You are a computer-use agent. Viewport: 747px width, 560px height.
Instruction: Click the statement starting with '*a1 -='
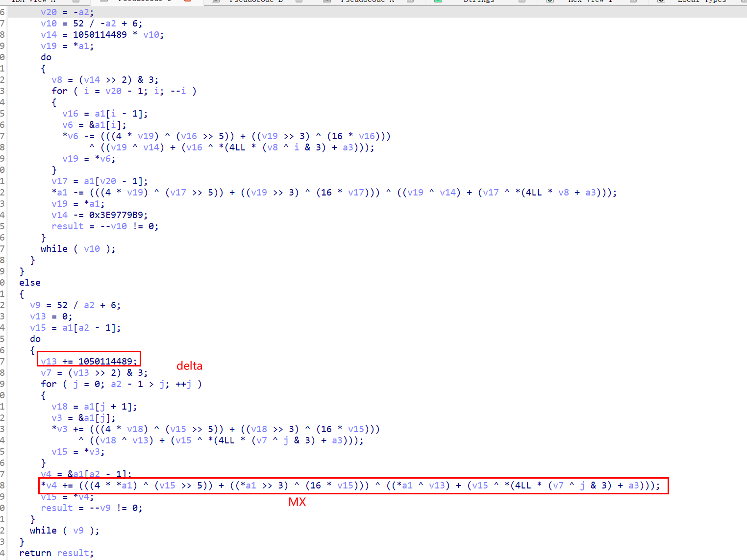334,193
